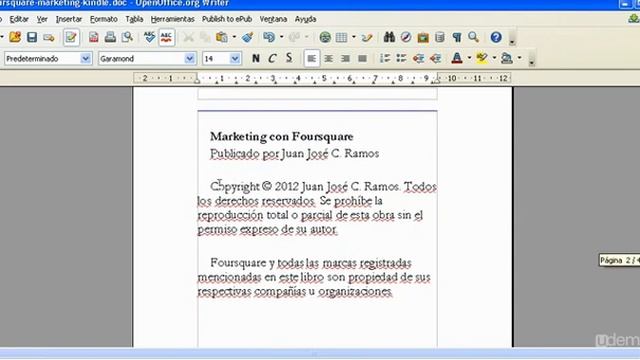Image resolution: width=640 pixels, height=360 pixels.
Task: Run the spelling and grammar check
Action: (x=149, y=37)
